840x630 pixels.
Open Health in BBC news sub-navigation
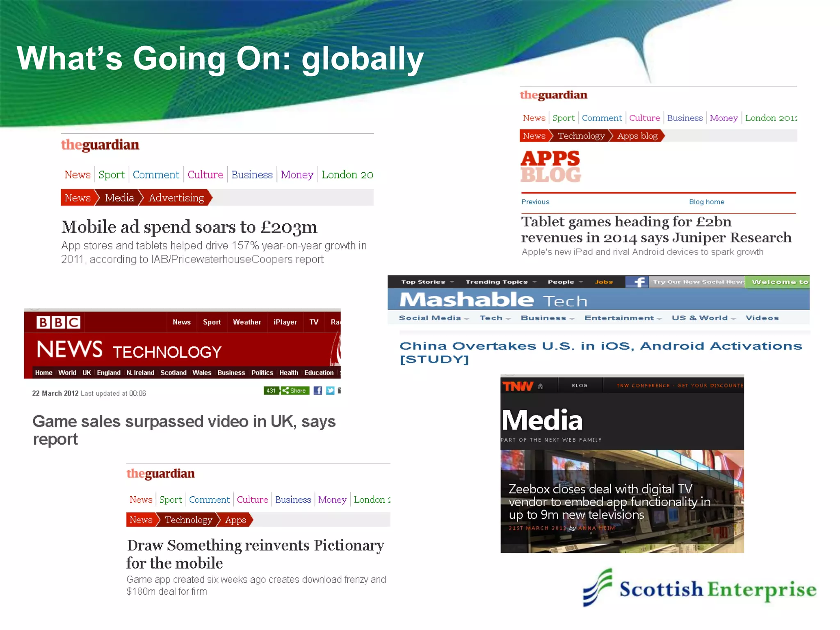tap(289, 372)
